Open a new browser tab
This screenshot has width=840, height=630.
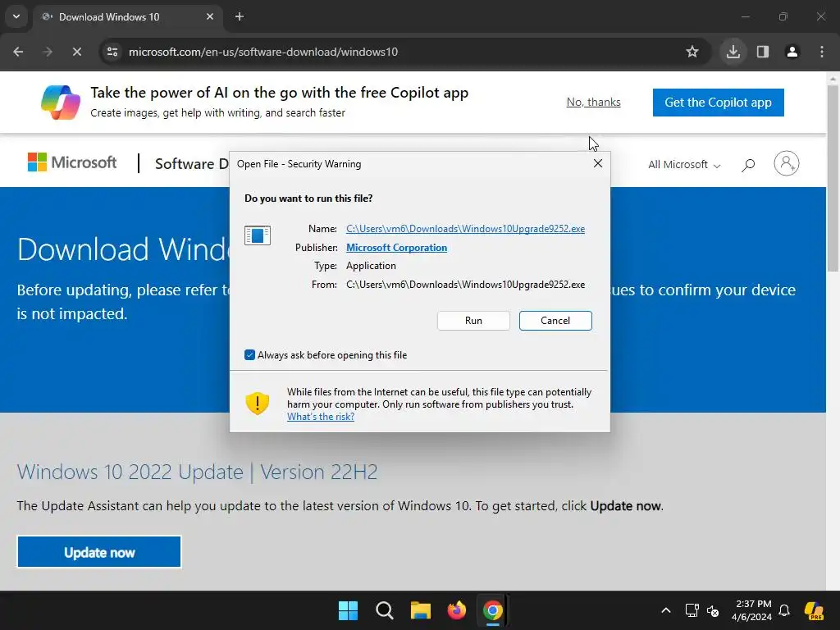pos(240,16)
